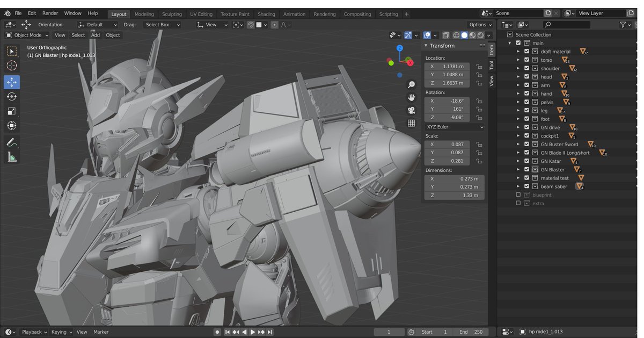
Task: Select the Cursor tool
Action: [12, 66]
